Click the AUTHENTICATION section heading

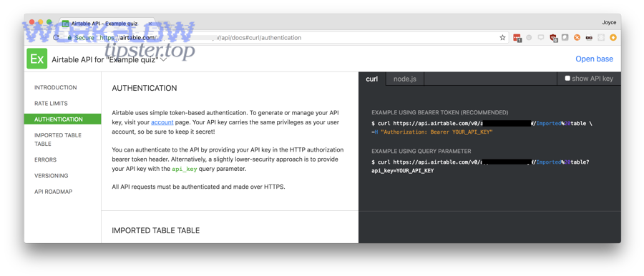pos(144,88)
